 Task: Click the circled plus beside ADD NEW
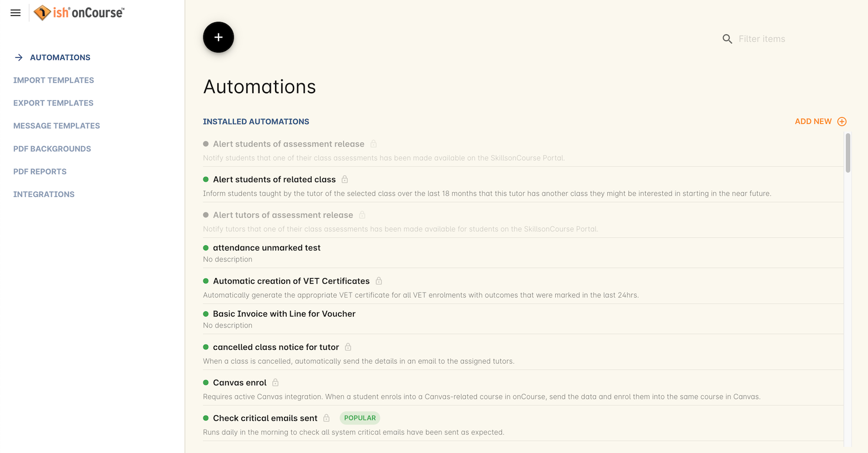842,122
